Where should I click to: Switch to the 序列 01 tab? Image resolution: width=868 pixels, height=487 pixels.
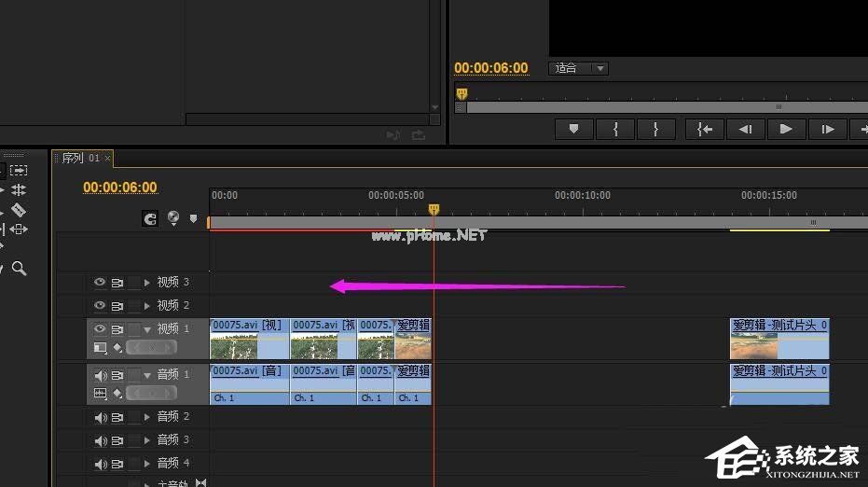coord(80,159)
